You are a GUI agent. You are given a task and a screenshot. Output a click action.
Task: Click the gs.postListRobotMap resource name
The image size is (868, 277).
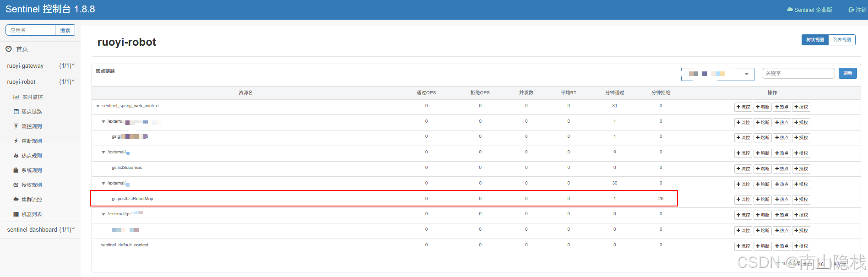[x=132, y=199]
